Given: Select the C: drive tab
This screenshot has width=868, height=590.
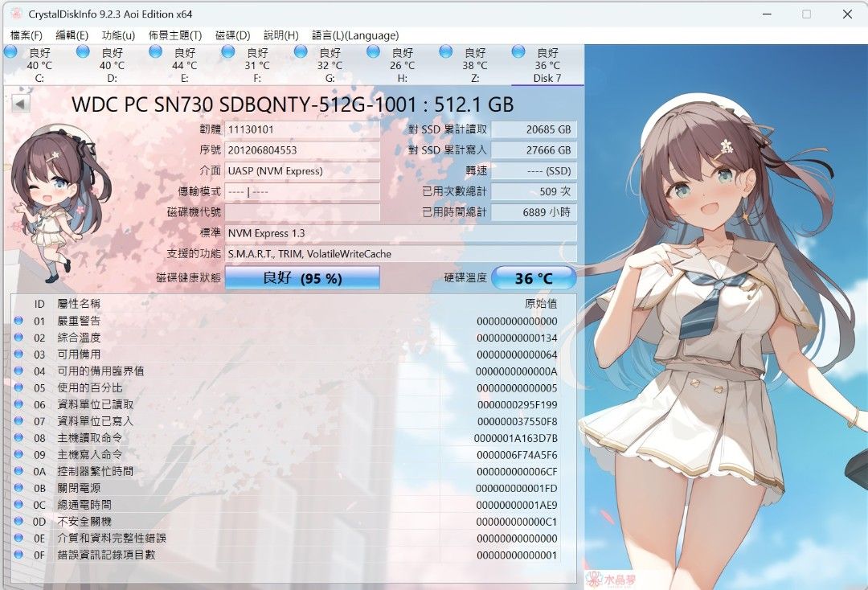Looking at the screenshot, I should [x=39, y=65].
